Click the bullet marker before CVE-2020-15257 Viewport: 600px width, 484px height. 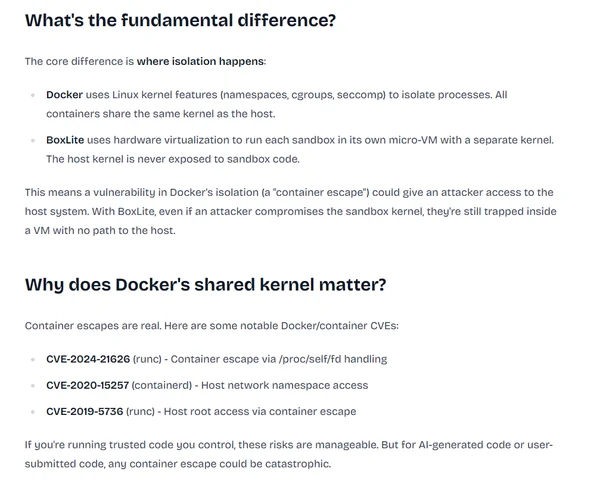32,384
